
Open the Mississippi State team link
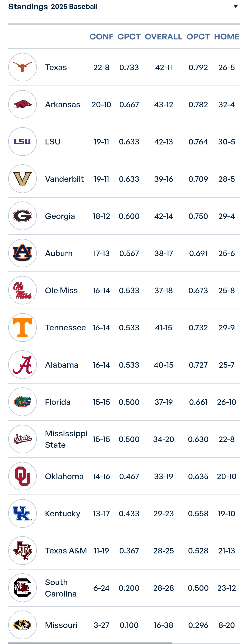66,439
